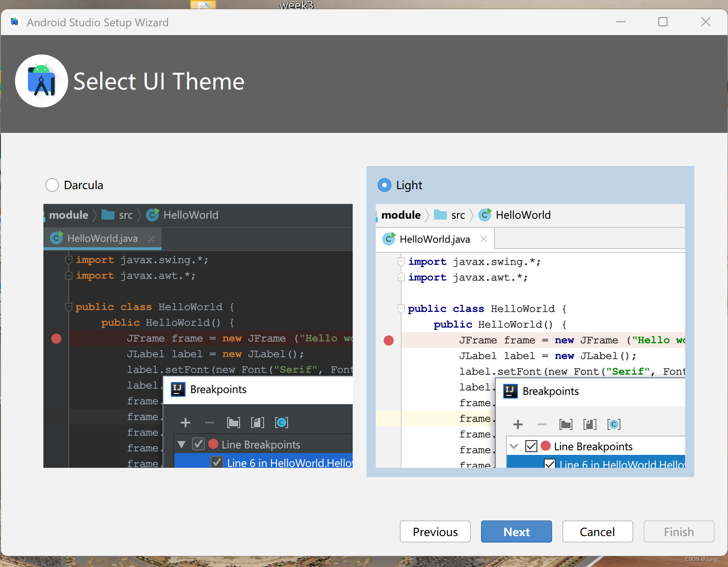Click the src folder icon in Darcula breadcrumb

(x=108, y=215)
